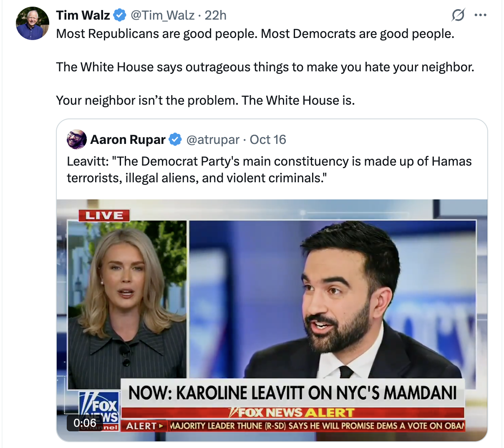Play the embedded Fox News video

(272, 320)
